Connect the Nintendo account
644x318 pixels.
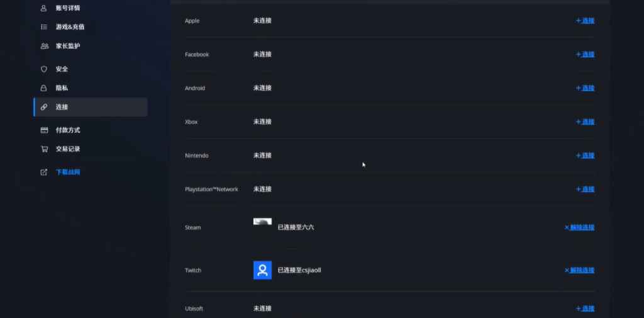coord(586,156)
